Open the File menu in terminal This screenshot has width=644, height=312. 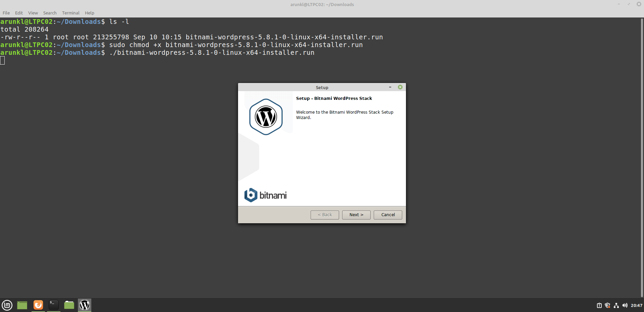6,13
